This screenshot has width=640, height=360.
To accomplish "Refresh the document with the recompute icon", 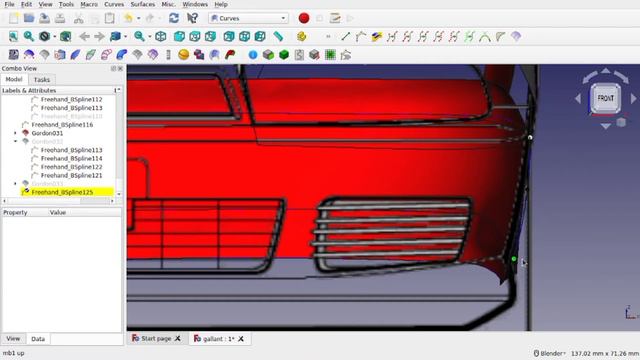I will click(x=174, y=18).
